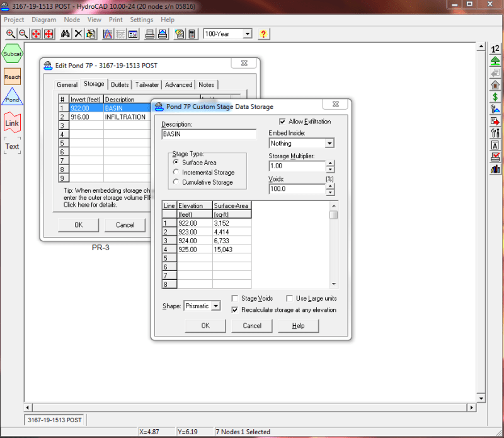Select the Text annotation tool
The width and height of the screenshot is (504, 438).
(x=12, y=146)
